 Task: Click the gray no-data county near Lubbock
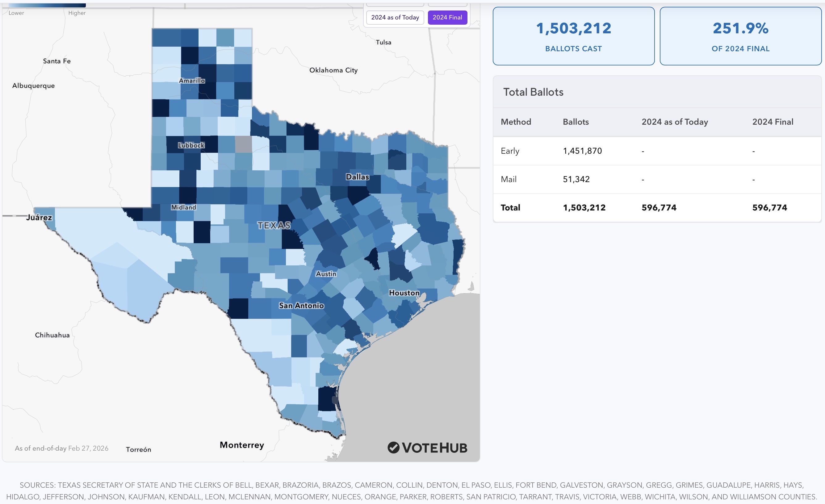point(243,144)
